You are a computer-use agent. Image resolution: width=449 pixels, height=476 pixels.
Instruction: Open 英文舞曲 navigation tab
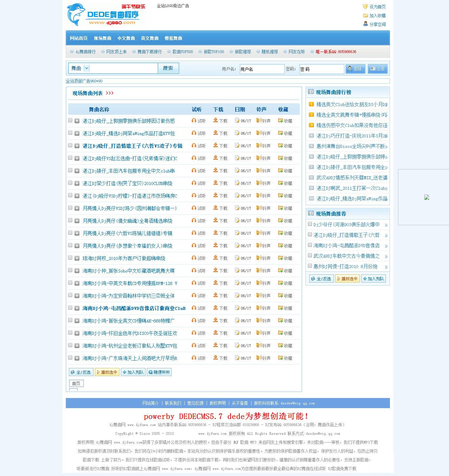coord(150,38)
